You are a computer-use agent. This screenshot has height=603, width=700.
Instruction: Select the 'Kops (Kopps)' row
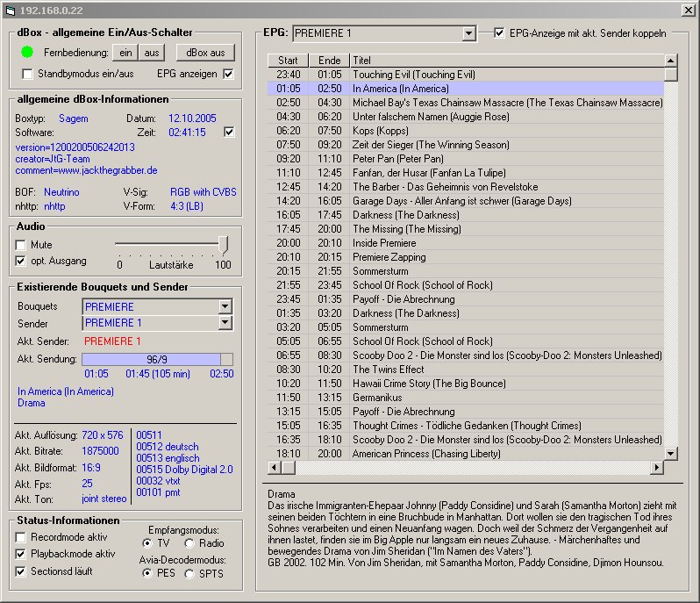tap(465, 131)
